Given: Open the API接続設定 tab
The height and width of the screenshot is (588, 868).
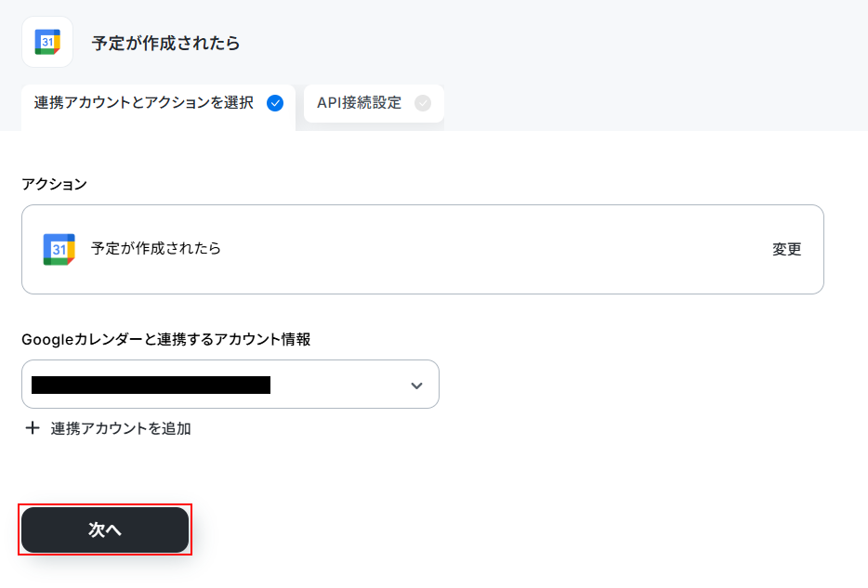Looking at the screenshot, I should tap(374, 103).
